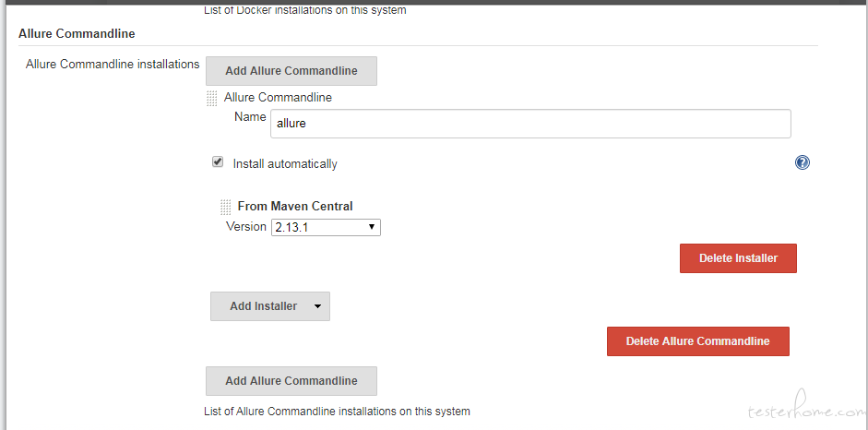Open the Version 2.13.1 dropdown

tap(326, 227)
